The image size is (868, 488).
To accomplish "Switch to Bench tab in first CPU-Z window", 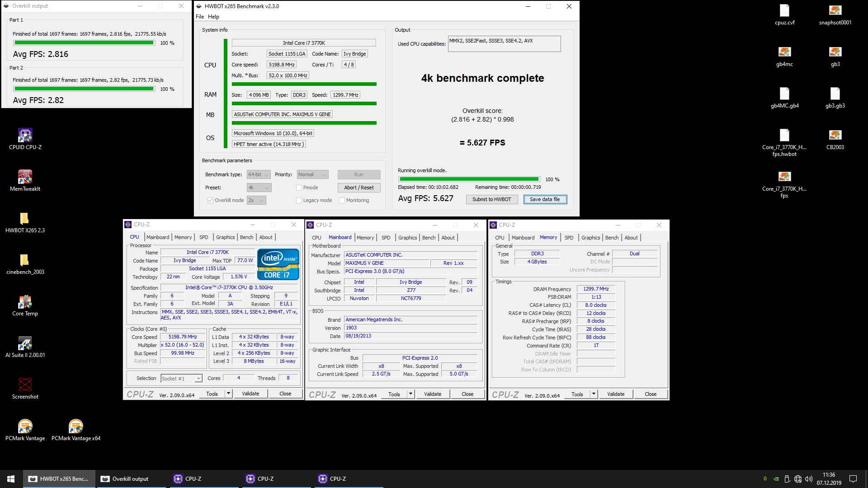I will pyautogui.click(x=246, y=237).
